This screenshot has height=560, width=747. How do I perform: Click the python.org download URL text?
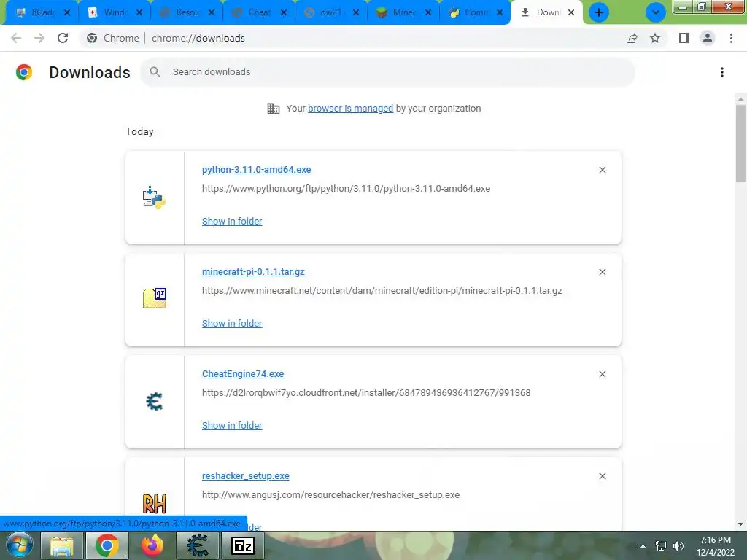click(346, 189)
